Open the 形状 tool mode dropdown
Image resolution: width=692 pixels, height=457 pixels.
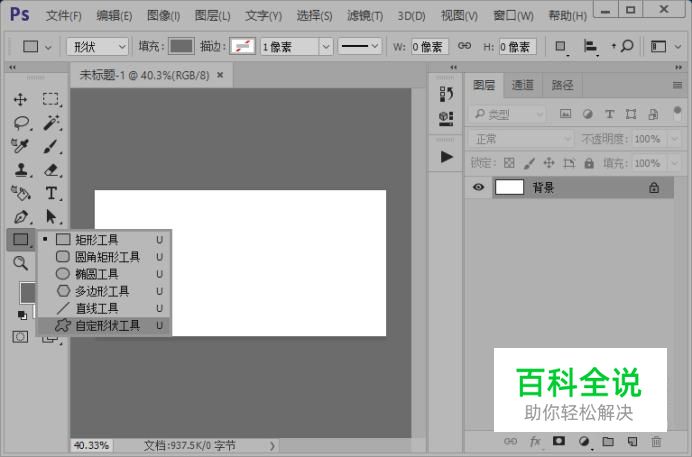click(x=98, y=46)
